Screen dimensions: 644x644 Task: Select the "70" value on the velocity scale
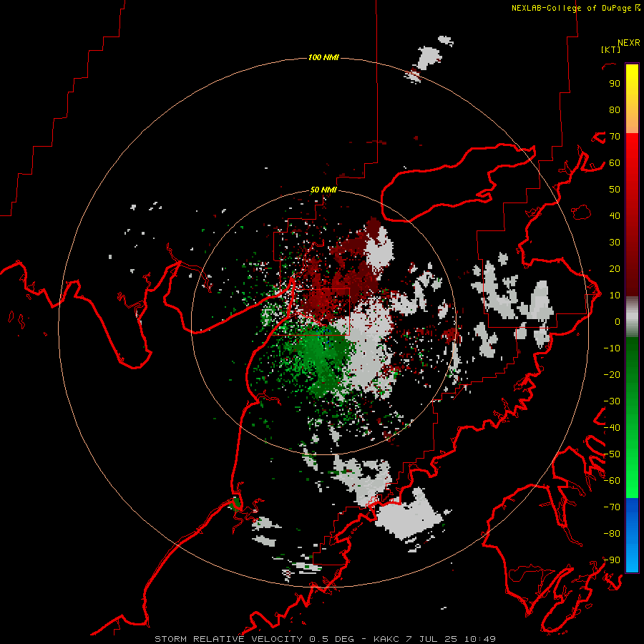(x=615, y=137)
